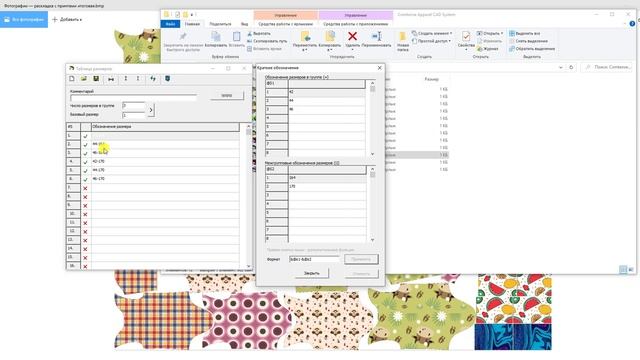
Task: Click the arrow button beside the group size fields
Action: tap(151, 110)
